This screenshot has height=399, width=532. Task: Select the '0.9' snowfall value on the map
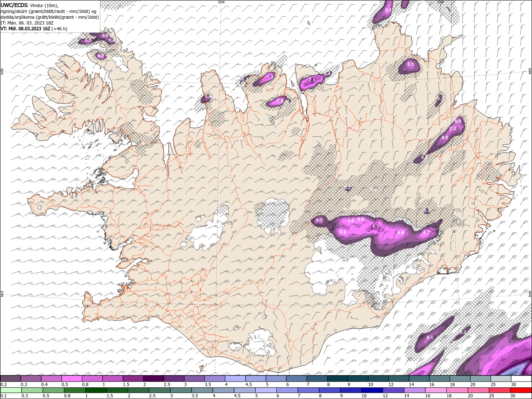coord(280,101)
